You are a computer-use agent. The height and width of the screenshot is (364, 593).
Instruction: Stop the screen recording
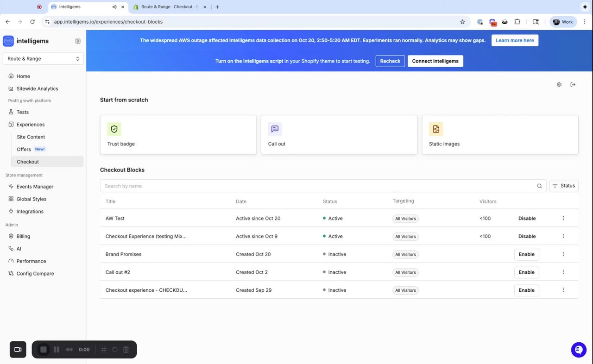44,350
